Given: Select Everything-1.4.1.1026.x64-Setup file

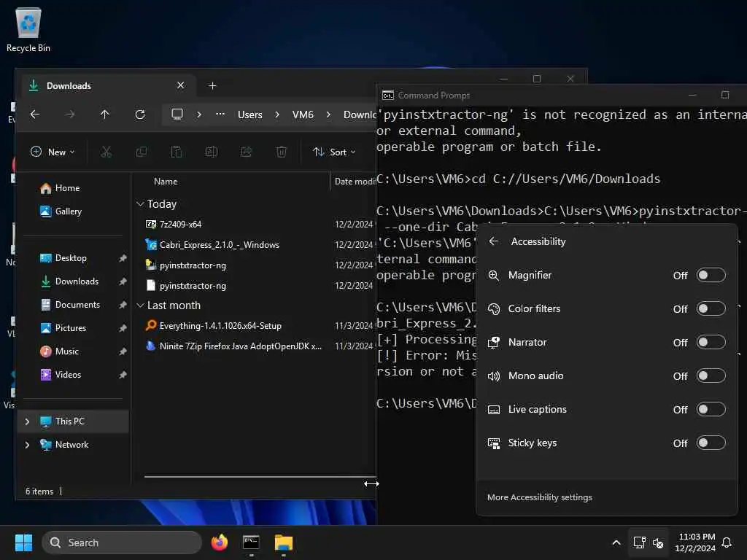Looking at the screenshot, I should [x=214, y=326].
